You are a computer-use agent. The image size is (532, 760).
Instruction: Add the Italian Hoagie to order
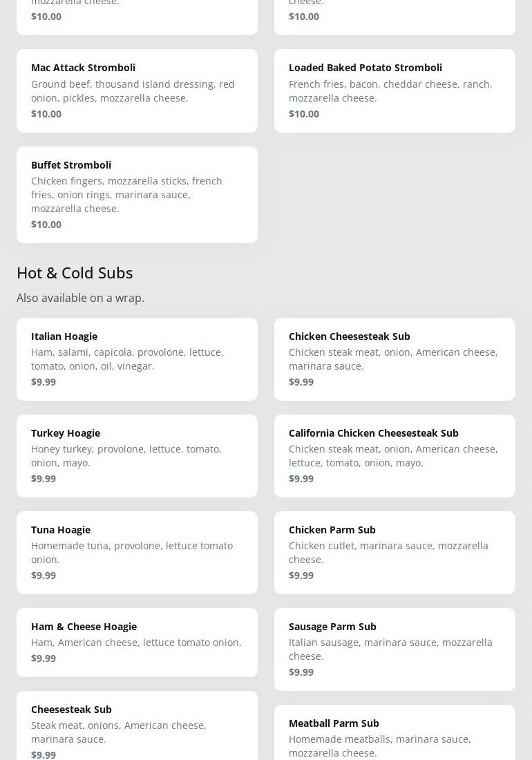[x=137, y=359]
